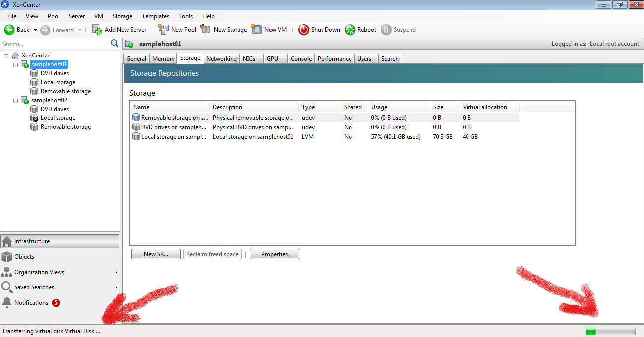Click the New Storage toolbar icon
This screenshot has height=337, width=644.
206,30
